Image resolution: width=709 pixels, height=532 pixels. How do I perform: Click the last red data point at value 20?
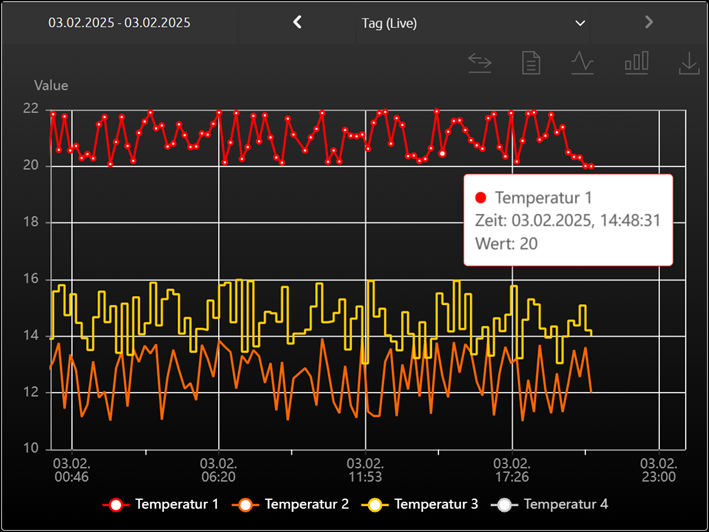coord(591,166)
